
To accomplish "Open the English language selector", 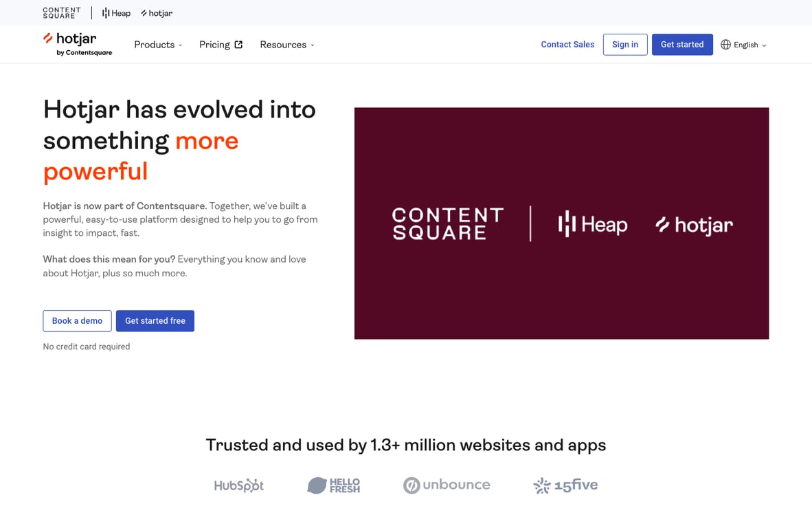I will [743, 45].
